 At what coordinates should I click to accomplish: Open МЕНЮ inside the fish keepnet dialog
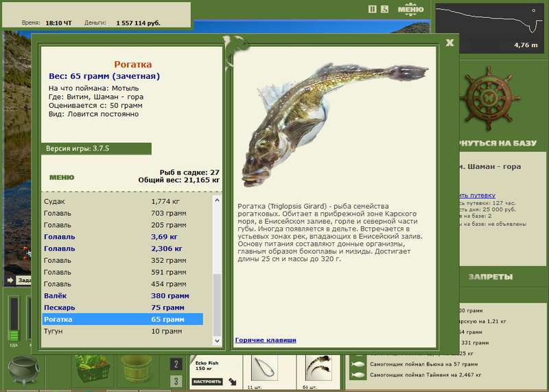click(x=62, y=177)
